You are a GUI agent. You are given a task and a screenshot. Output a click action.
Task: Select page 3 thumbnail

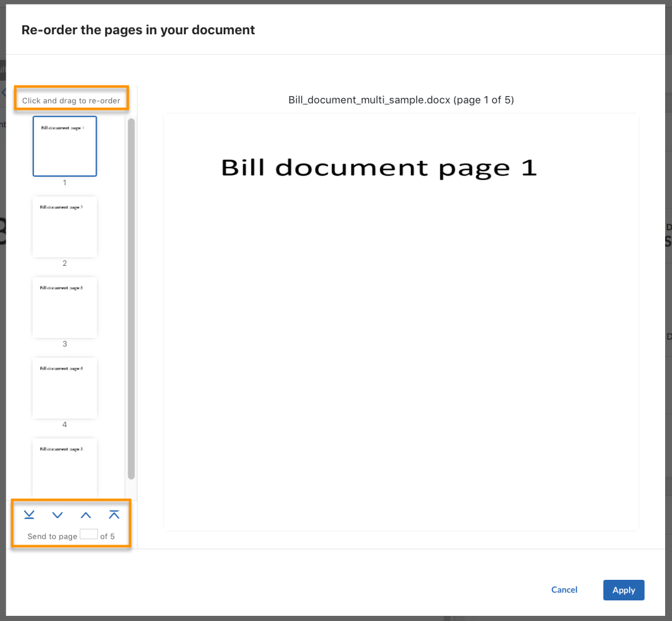[x=65, y=307]
